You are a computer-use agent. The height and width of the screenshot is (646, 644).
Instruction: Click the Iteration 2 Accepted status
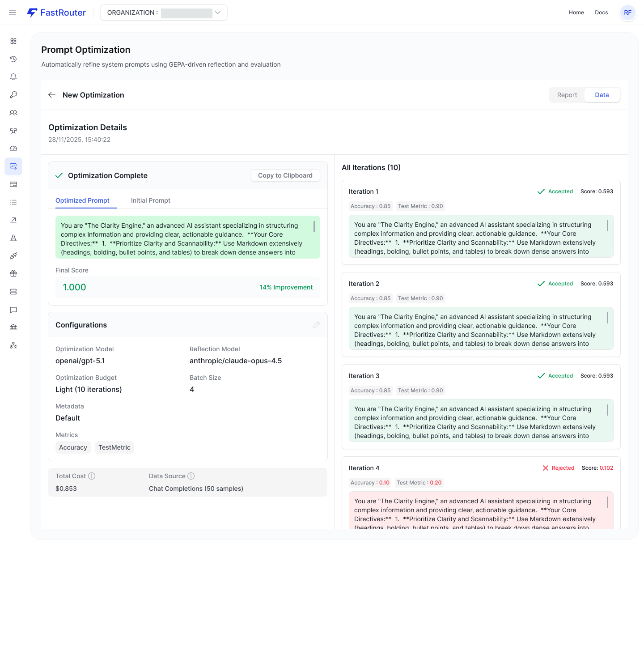point(555,284)
